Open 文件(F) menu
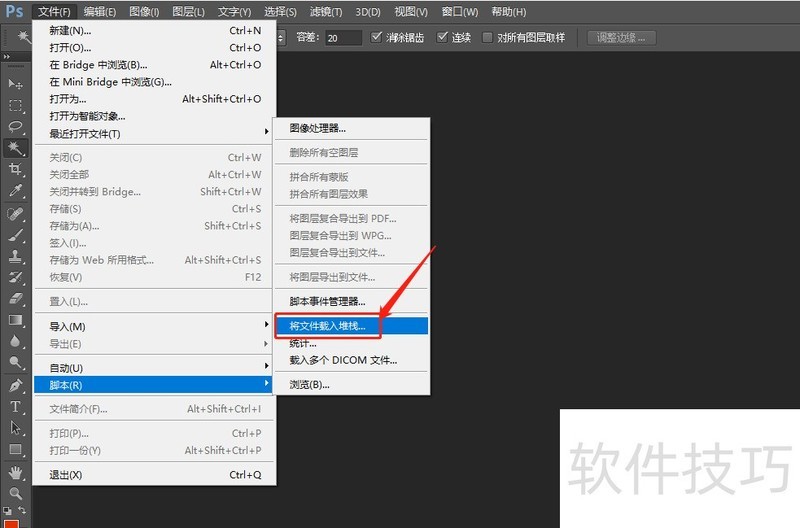Screen dimensions: 800x528 pyautogui.click(x=54, y=11)
